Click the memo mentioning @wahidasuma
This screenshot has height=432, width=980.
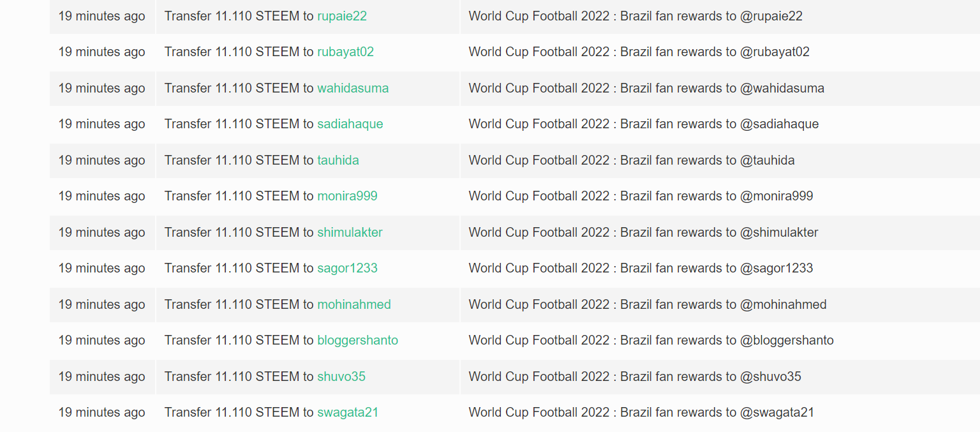point(646,88)
